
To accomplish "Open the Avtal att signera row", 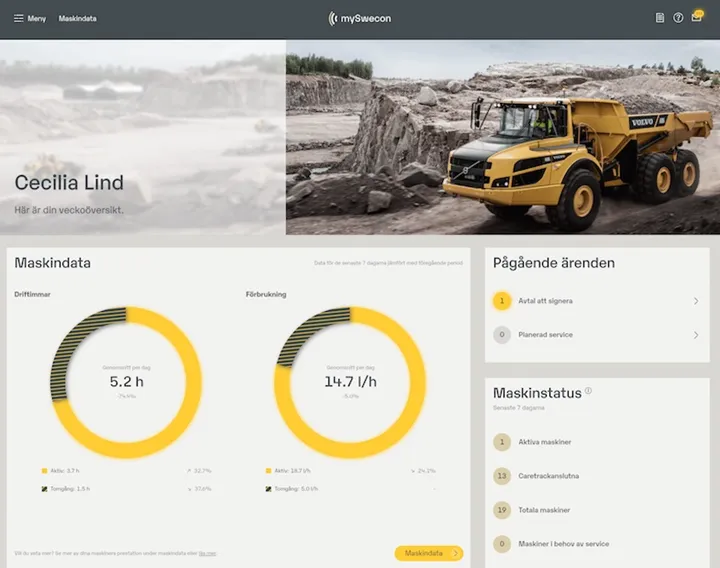I will pyautogui.click(x=597, y=301).
